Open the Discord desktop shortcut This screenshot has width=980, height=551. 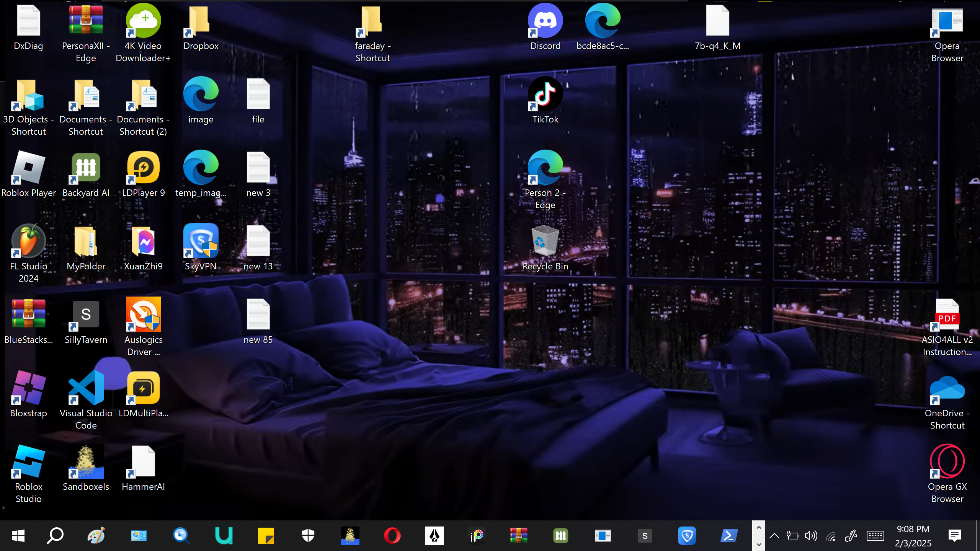[545, 21]
